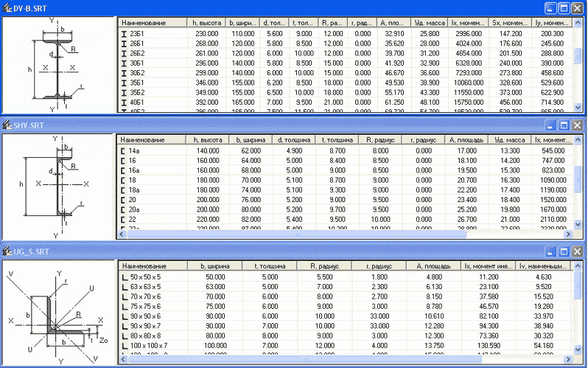Close the DV-B.SRT window
588x368 pixels.
click(578, 7)
